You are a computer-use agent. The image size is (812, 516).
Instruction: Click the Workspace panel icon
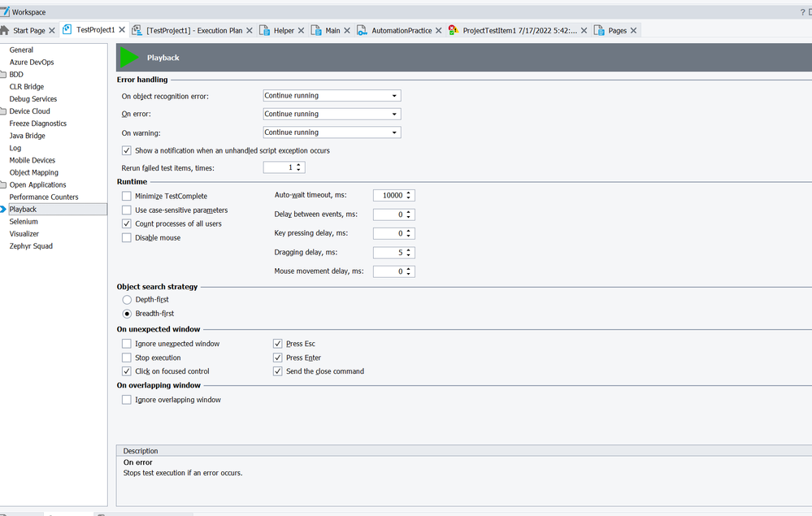6,12
